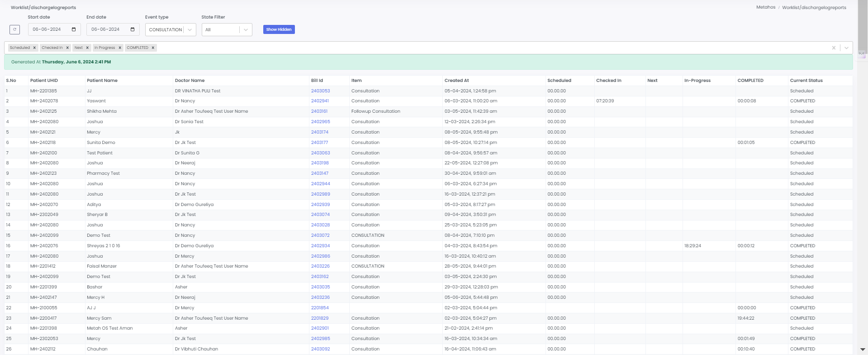Open bill 2402965 link

point(320,121)
